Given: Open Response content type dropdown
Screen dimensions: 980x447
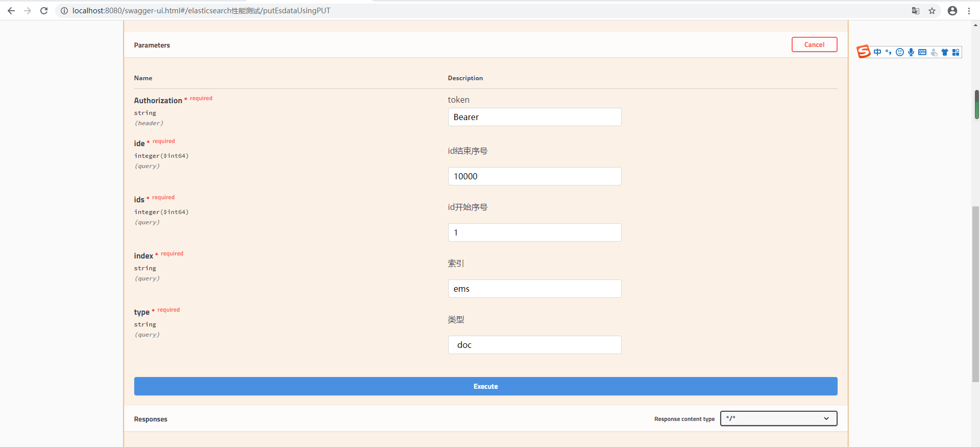Looking at the screenshot, I should [x=779, y=418].
